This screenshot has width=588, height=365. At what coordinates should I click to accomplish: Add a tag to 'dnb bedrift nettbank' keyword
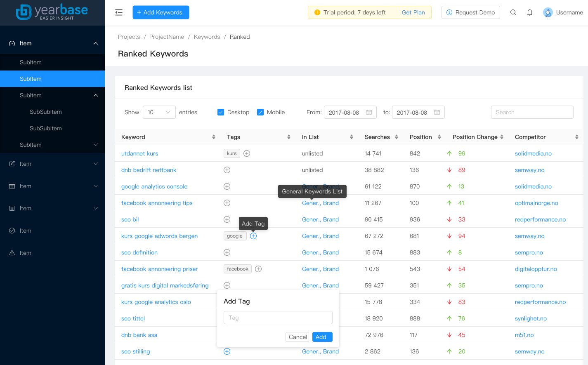[x=227, y=170]
